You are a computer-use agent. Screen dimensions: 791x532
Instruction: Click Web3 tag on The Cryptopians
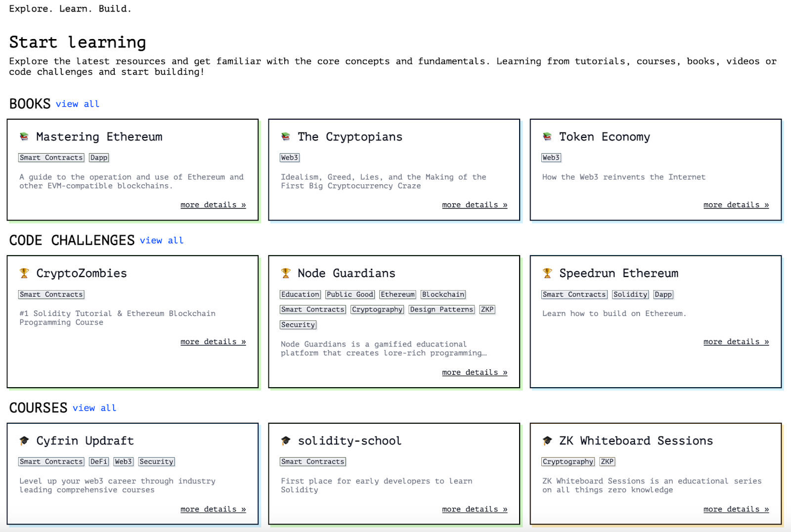point(290,158)
